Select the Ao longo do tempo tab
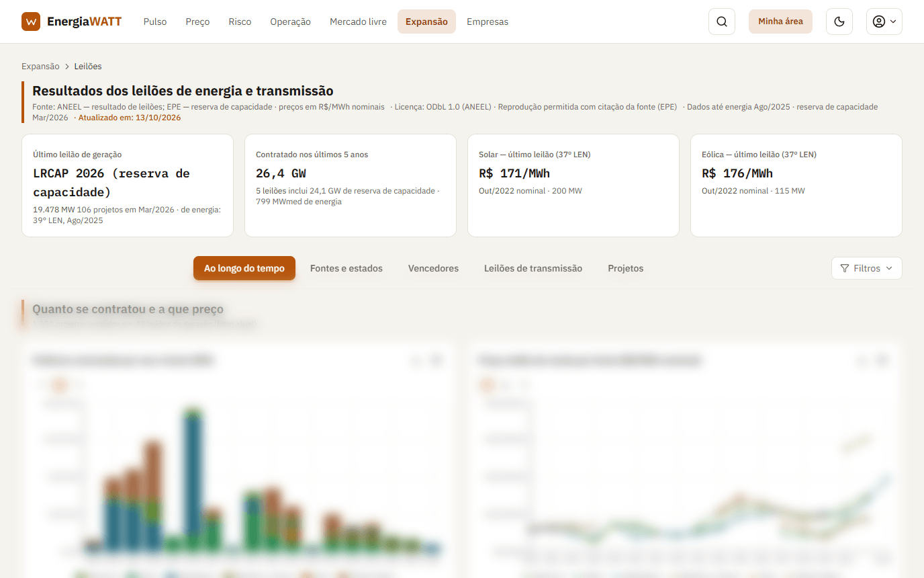The height and width of the screenshot is (578, 924). click(x=244, y=268)
